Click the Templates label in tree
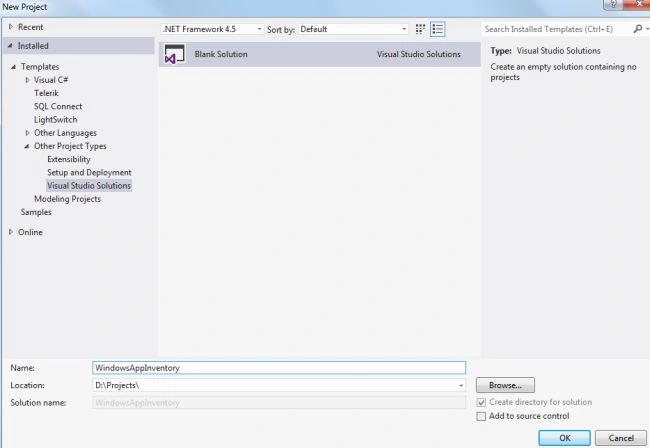Viewport: 650px width, 448px height. (40, 67)
